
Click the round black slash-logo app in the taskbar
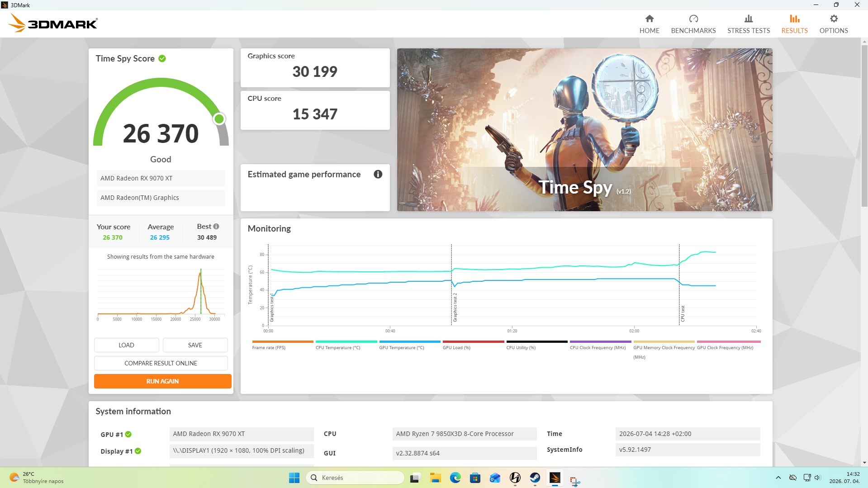[x=515, y=478]
